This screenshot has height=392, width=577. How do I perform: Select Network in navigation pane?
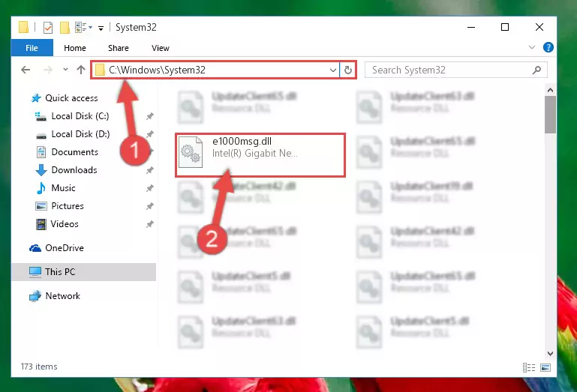click(x=63, y=296)
